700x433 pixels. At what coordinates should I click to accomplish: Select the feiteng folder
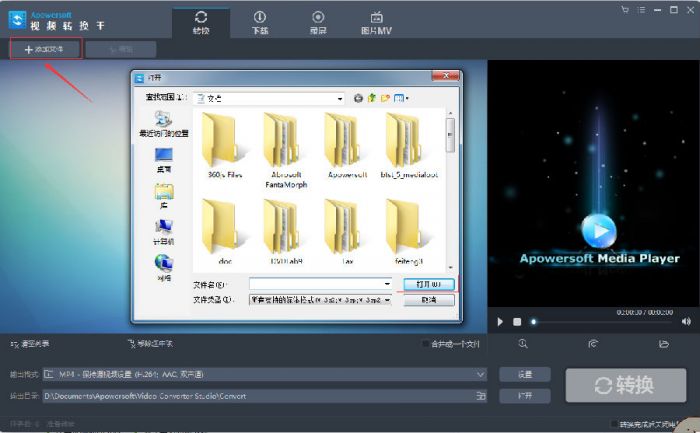click(x=409, y=232)
